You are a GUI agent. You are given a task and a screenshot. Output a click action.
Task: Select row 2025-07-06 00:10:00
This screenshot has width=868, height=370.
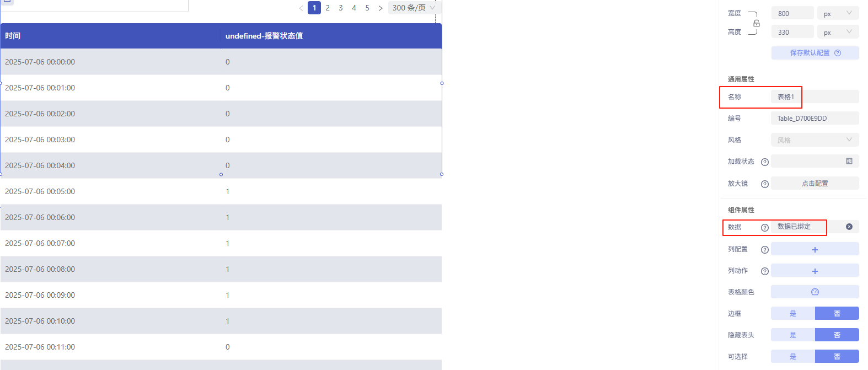point(221,321)
